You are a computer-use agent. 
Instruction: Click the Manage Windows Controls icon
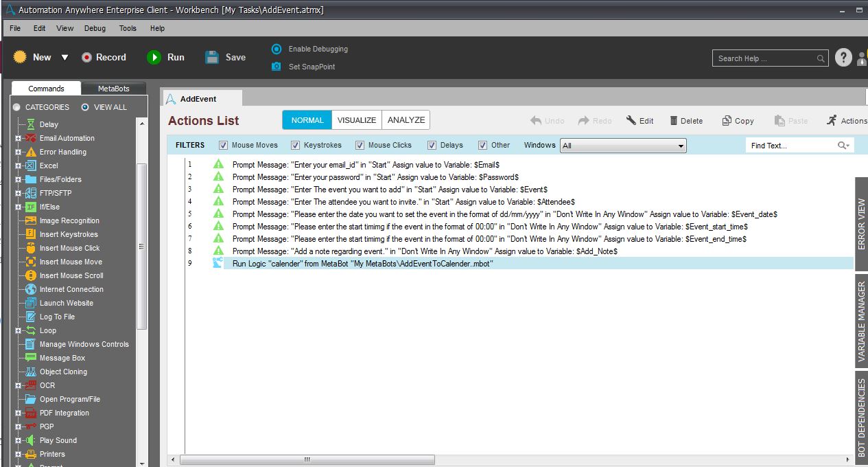[31, 344]
